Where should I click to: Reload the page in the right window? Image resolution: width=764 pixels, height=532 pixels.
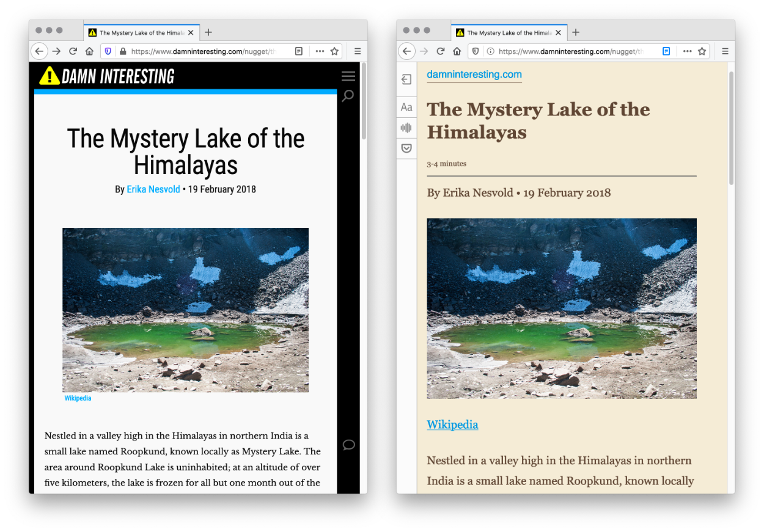pos(441,51)
